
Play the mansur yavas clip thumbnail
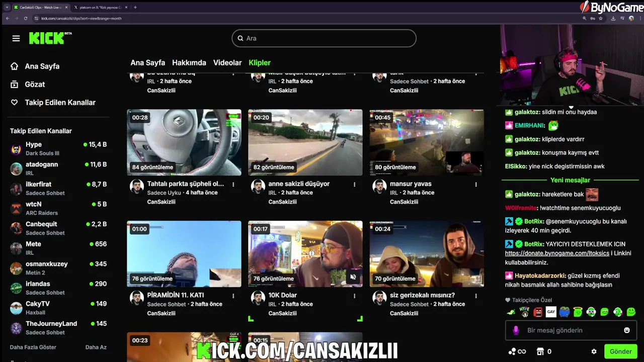(x=427, y=142)
